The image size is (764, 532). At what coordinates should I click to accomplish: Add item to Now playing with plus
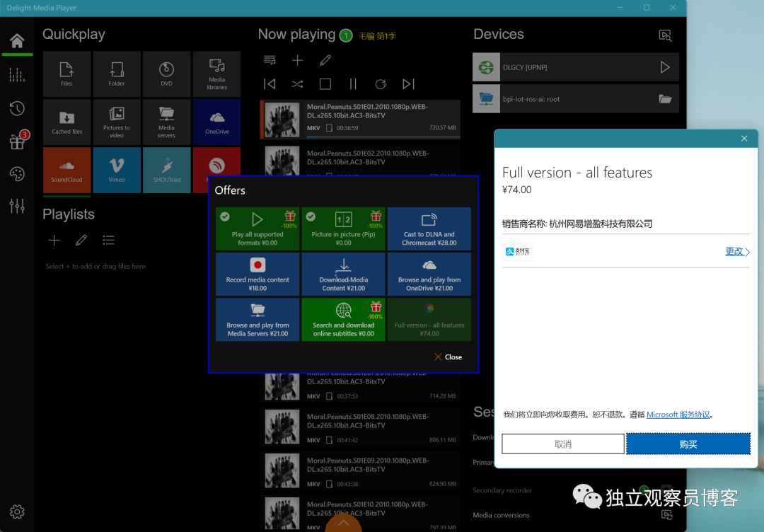point(297,60)
